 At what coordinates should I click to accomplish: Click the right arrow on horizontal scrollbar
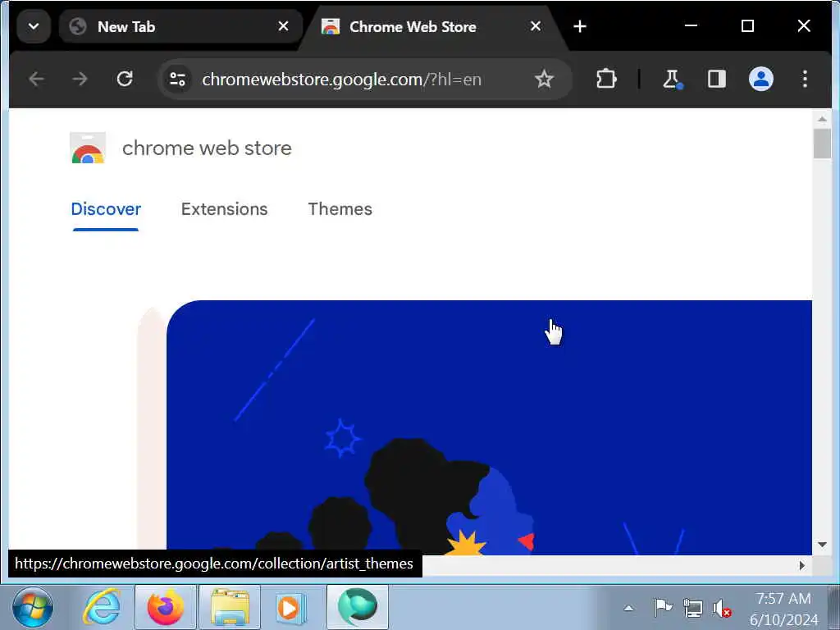[802, 565]
